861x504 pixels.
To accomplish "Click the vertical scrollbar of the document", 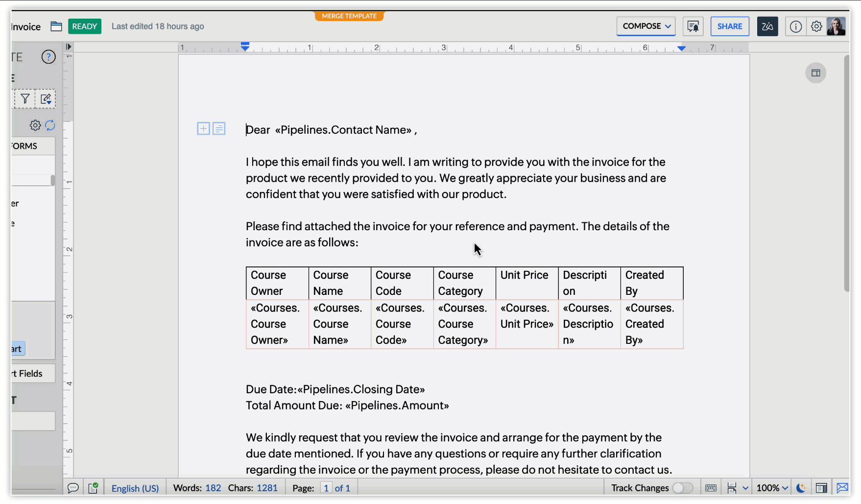I will [x=847, y=174].
